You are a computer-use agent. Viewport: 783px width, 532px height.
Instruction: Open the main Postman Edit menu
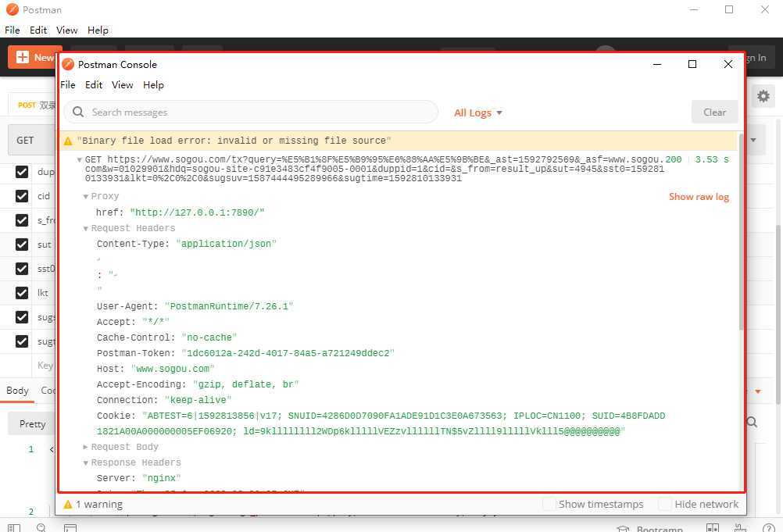point(38,30)
